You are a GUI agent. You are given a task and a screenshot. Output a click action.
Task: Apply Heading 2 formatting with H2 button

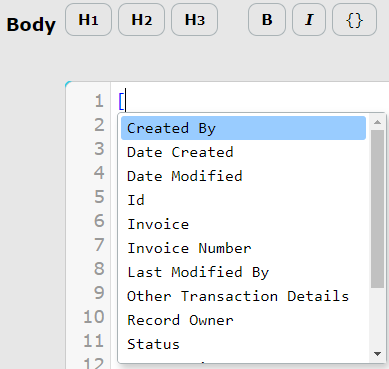(x=142, y=20)
